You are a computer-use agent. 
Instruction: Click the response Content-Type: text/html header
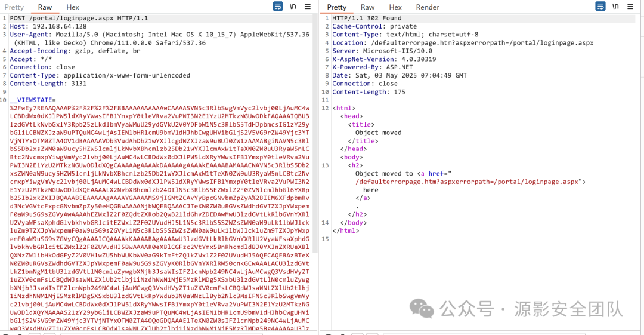point(405,35)
